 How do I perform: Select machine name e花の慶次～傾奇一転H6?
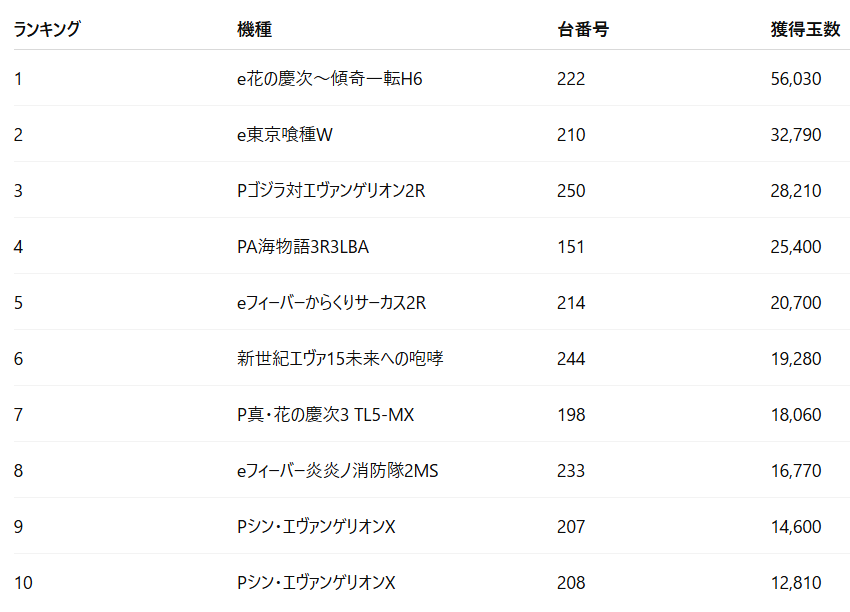click(x=330, y=79)
